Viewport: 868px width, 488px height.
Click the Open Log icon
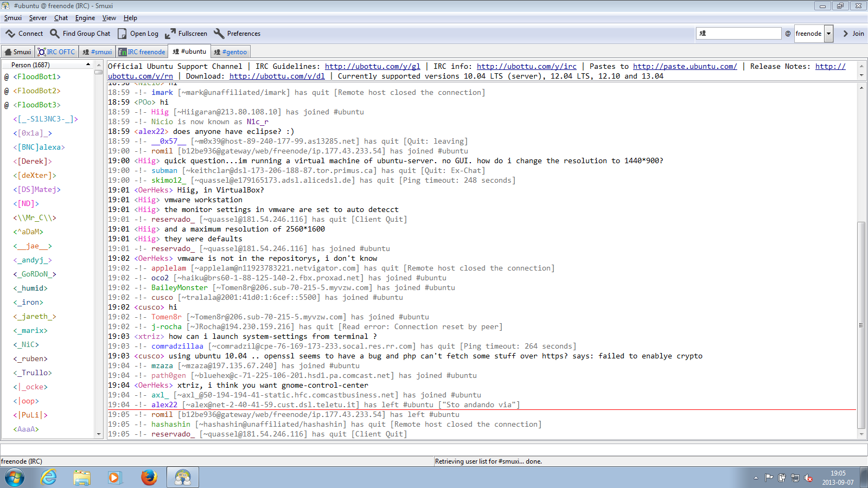[x=123, y=34]
